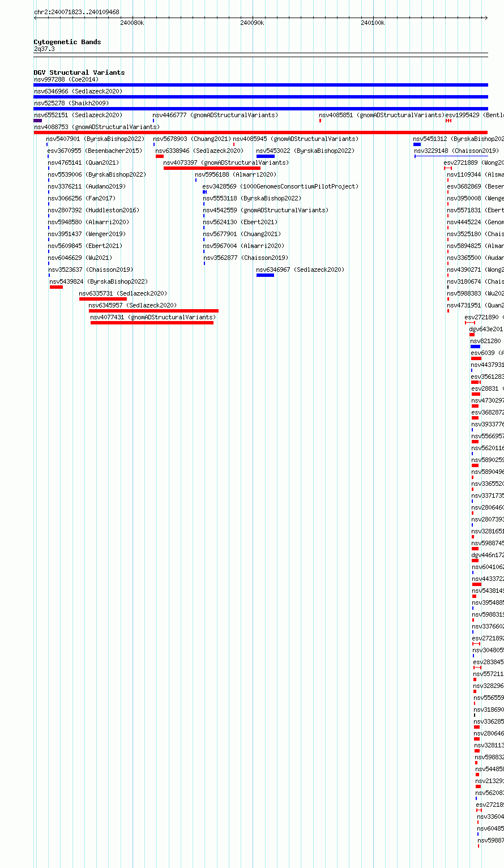Click nsv6338946 (Sedlazeck2020) label
Image resolution: width=504 pixels, height=868 pixels.
click(x=199, y=151)
